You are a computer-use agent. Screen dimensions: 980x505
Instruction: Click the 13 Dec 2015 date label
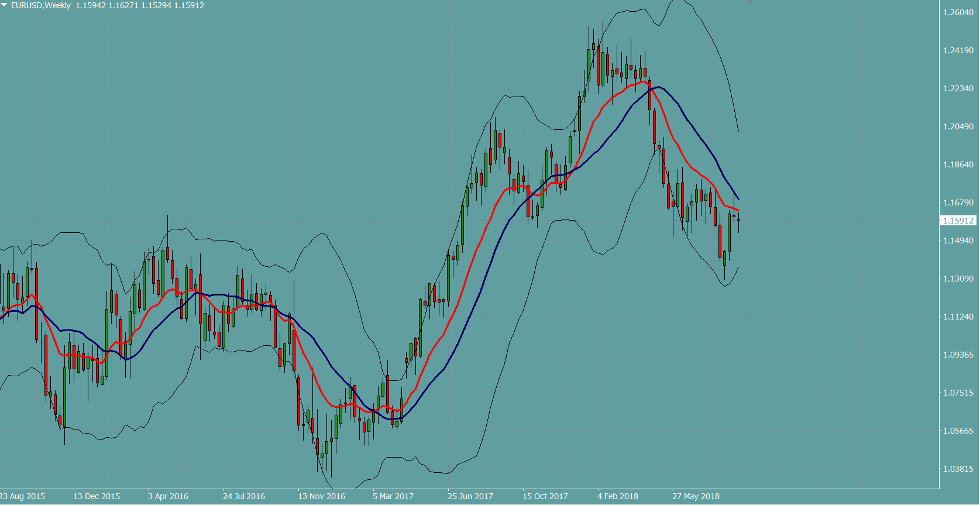(97, 496)
